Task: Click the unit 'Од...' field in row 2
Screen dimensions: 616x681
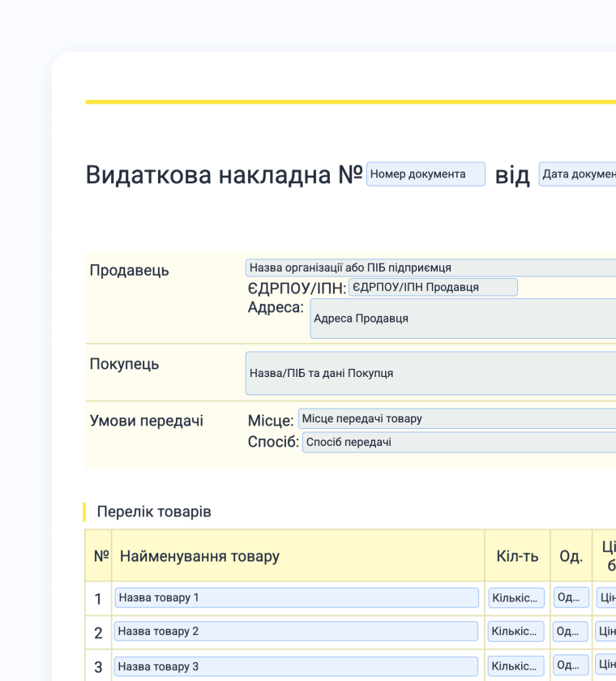Action: tap(571, 631)
